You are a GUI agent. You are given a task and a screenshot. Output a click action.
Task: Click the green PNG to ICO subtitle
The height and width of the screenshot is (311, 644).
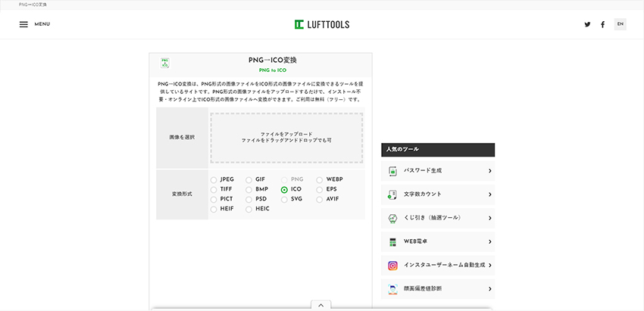click(273, 70)
